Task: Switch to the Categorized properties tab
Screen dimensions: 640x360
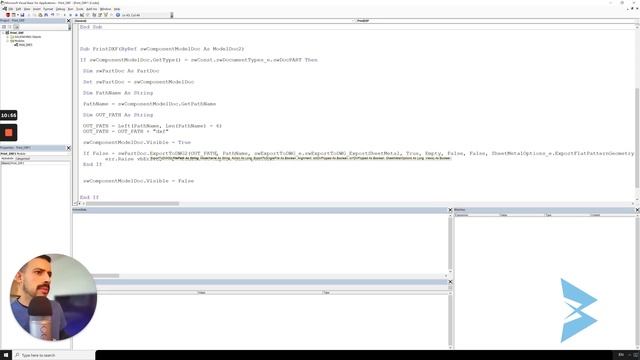Action: 22,158
